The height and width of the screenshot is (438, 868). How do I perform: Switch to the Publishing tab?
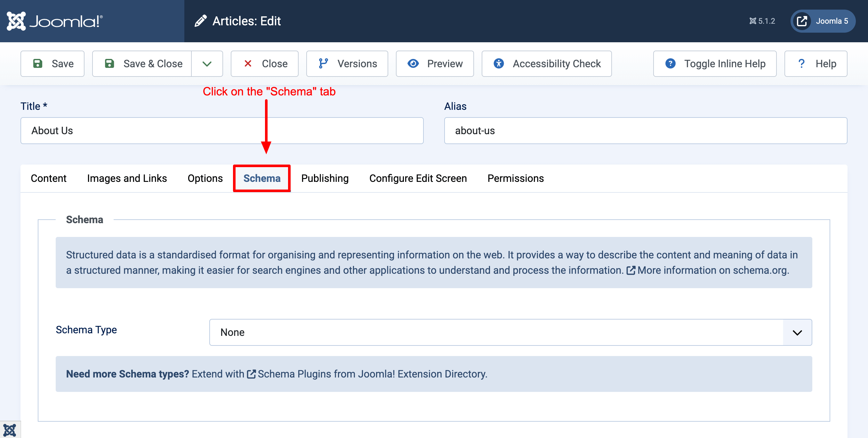pyautogui.click(x=325, y=178)
